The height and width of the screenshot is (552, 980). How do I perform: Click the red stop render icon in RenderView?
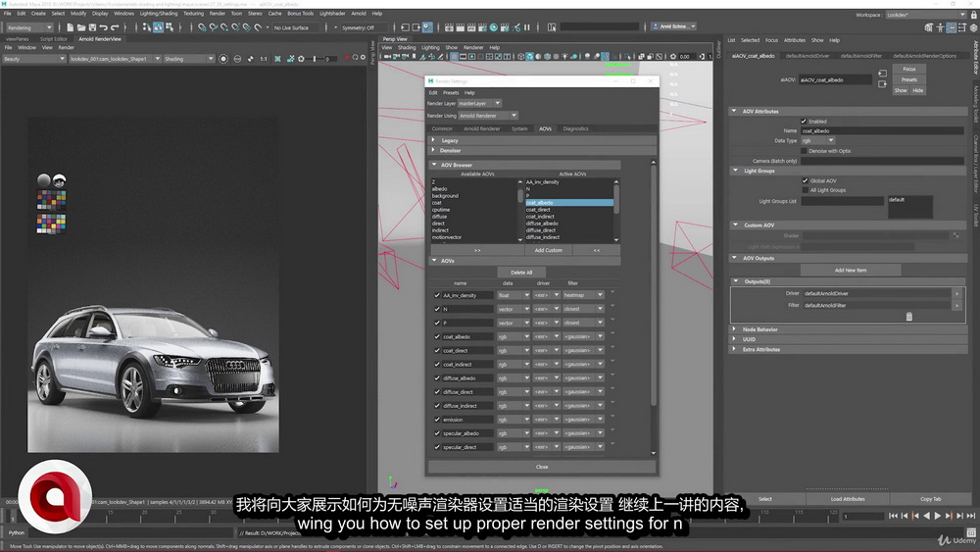tap(347, 58)
